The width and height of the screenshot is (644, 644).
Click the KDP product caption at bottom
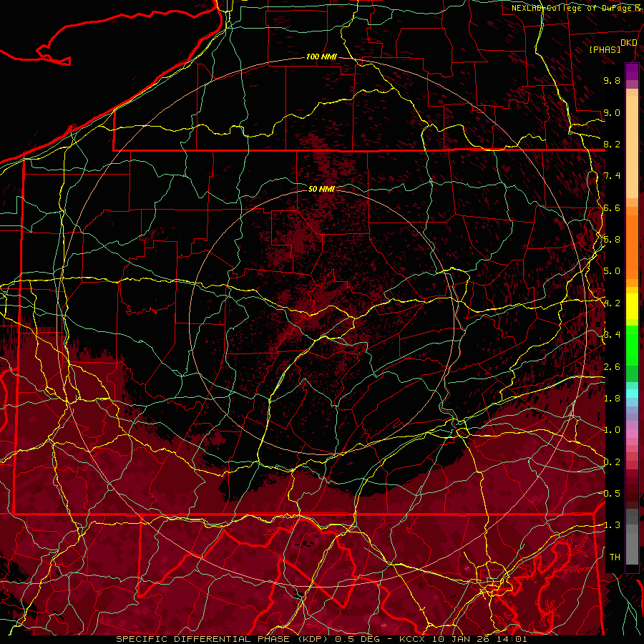click(321, 639)
